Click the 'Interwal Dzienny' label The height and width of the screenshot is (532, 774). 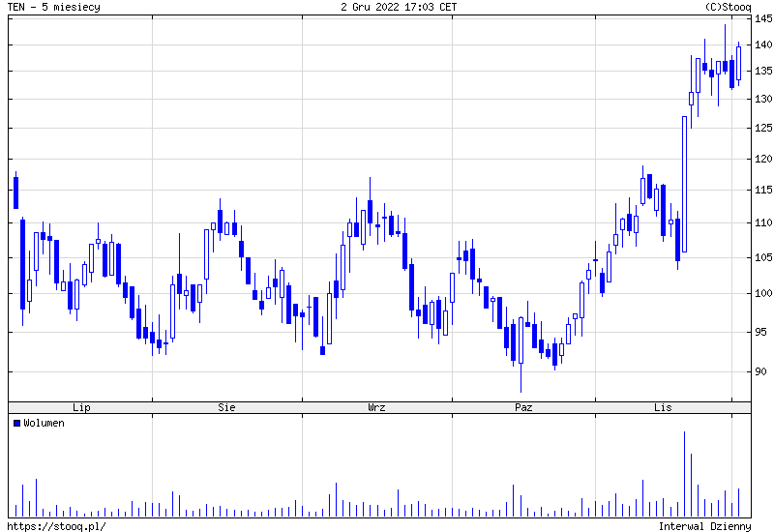705,526
